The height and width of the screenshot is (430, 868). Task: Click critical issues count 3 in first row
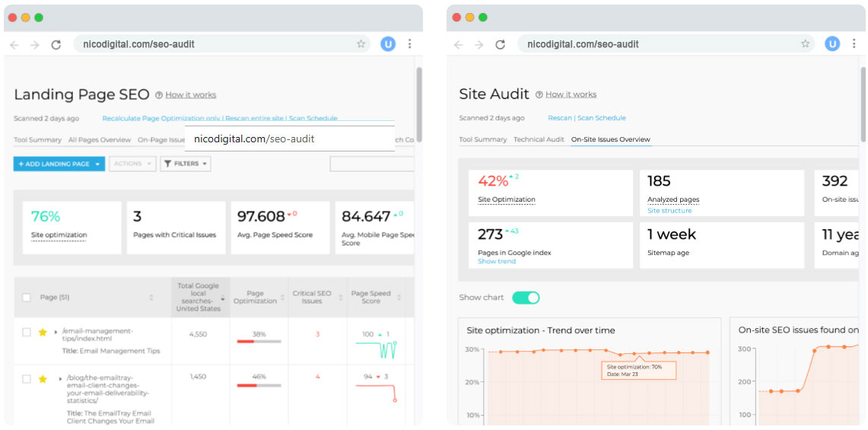pos(318,334)
